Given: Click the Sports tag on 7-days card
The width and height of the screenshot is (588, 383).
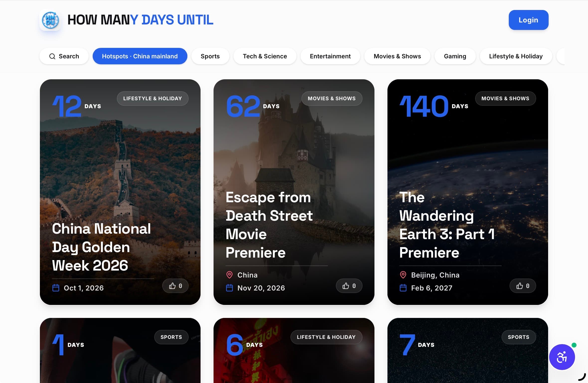Looking at the screenshot, I should [519, 337].
